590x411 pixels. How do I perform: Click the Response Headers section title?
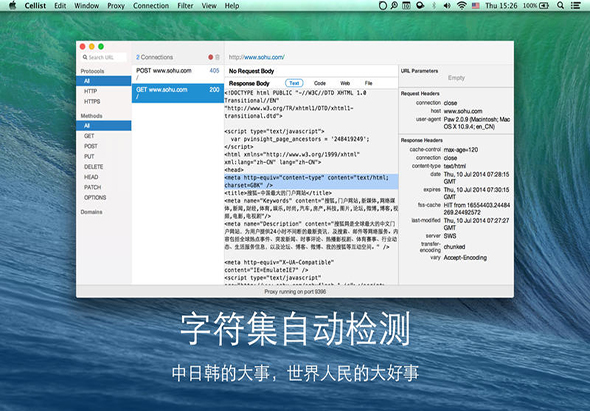point(421,140)
